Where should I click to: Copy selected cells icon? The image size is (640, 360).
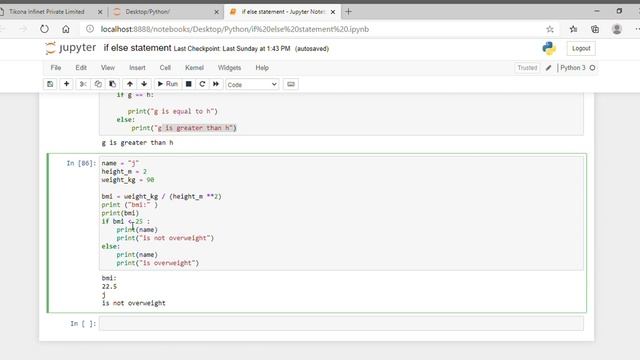[98, 84]
